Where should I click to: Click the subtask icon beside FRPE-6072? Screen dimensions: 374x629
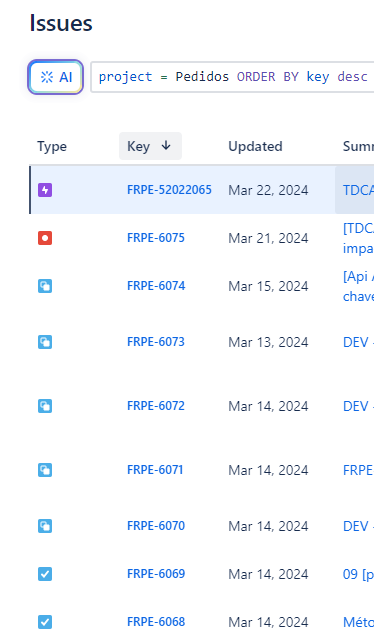(45, 406)
